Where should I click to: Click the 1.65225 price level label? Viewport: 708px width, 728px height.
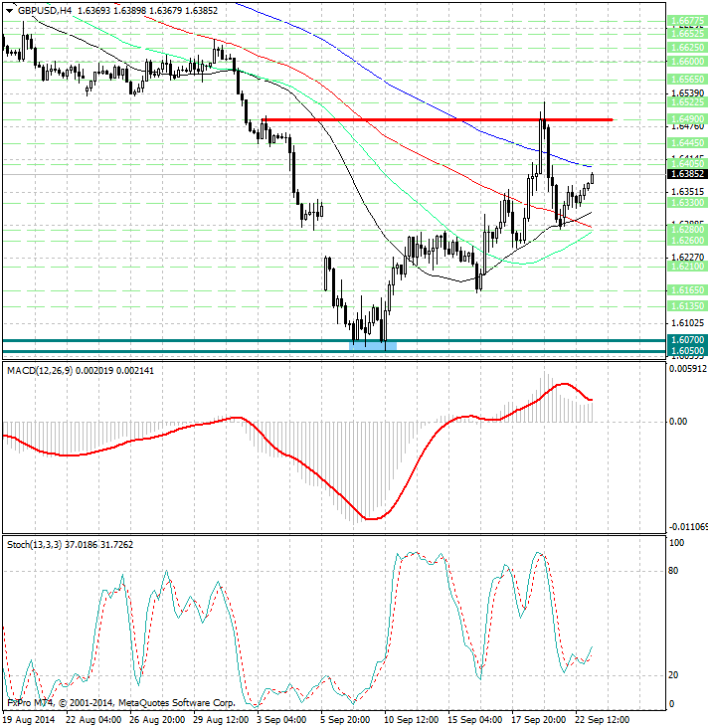click(x=687, y=102)
